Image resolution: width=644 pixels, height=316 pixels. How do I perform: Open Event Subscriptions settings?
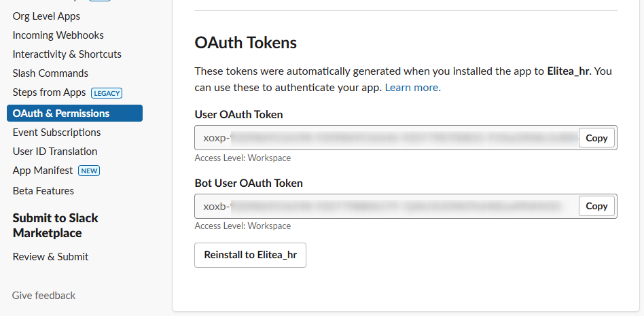[x=56, y=133]
